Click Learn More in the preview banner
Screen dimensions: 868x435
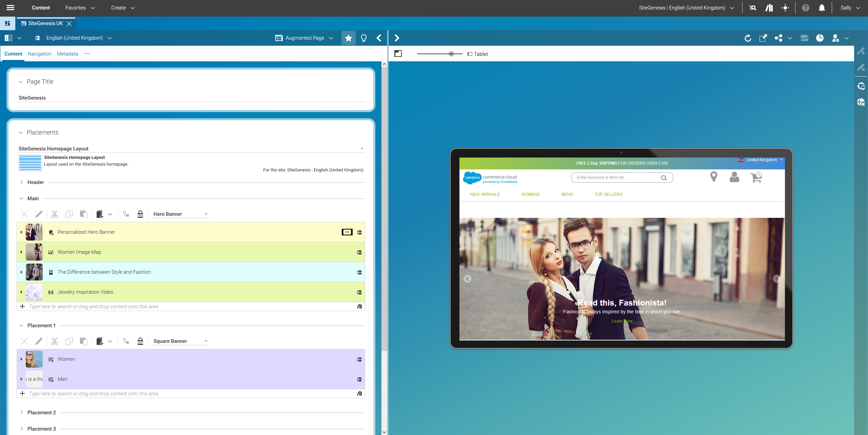pyautogui.click(x=622, y=321)
